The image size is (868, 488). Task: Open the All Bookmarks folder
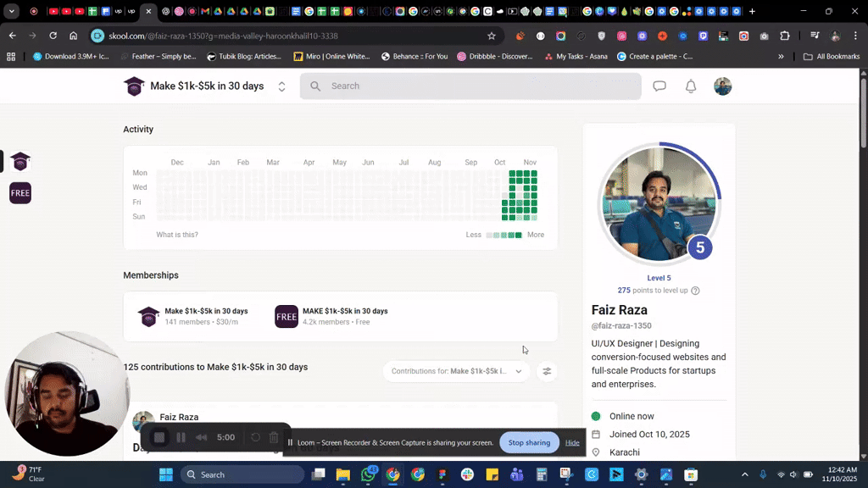[x=832, y=57]
